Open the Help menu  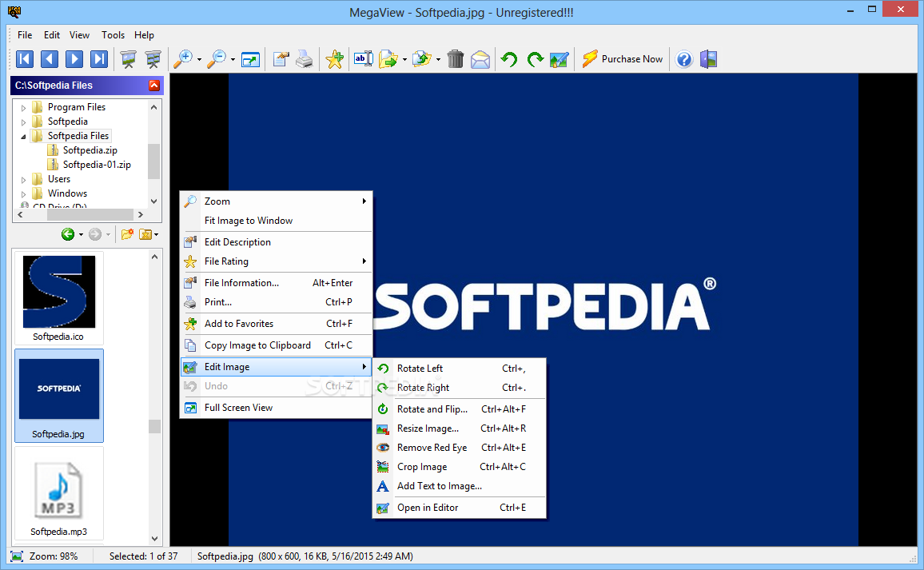pos(144,35)
